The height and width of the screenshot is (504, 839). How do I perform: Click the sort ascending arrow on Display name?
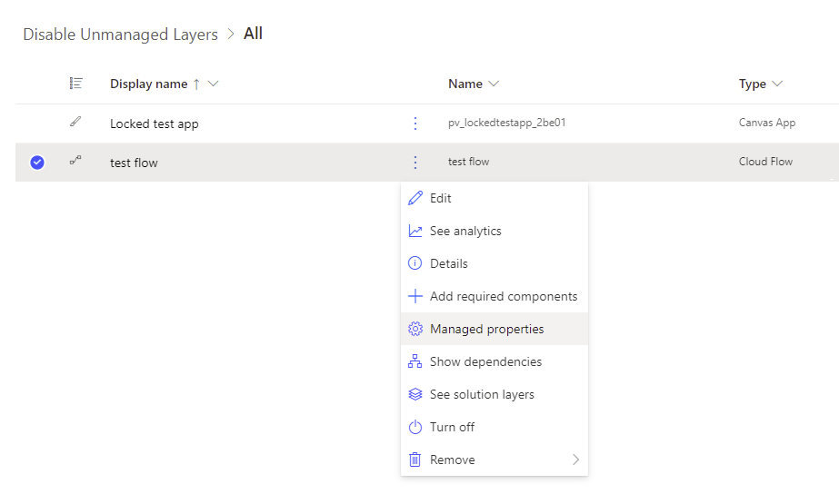(196, 84)
